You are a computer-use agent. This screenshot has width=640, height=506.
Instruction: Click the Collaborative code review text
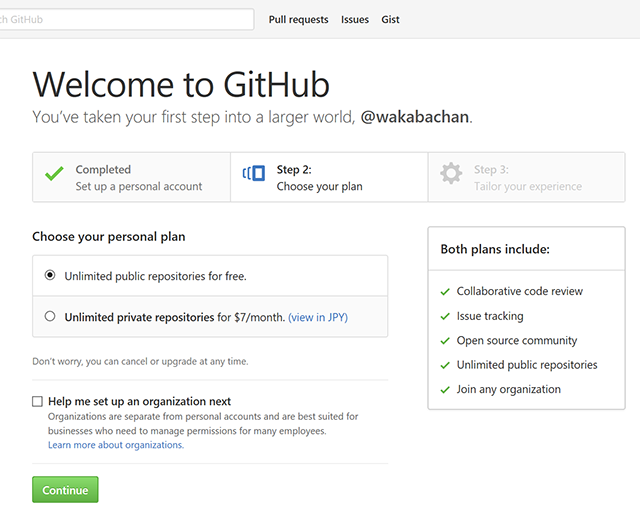pos(520,291)
